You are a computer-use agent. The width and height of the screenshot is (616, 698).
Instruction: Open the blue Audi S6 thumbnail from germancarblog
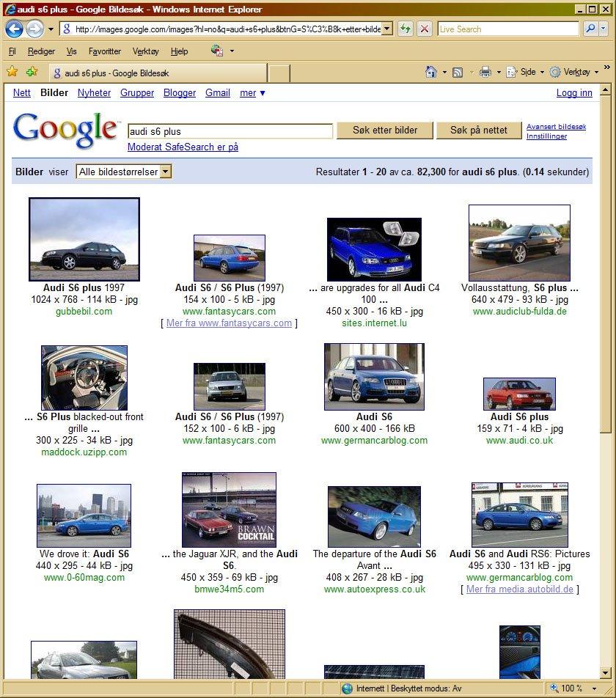(x=374, y=376)
